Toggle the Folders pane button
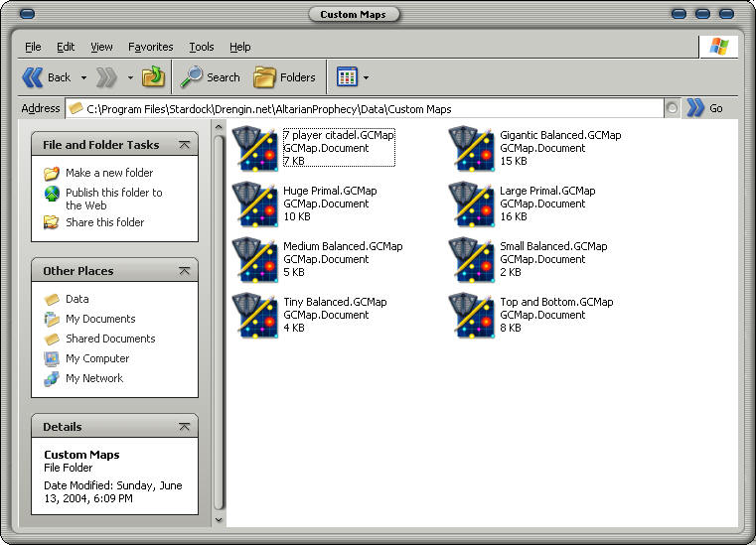Screen dimensions: 756x545 click(x=284, y=77)
